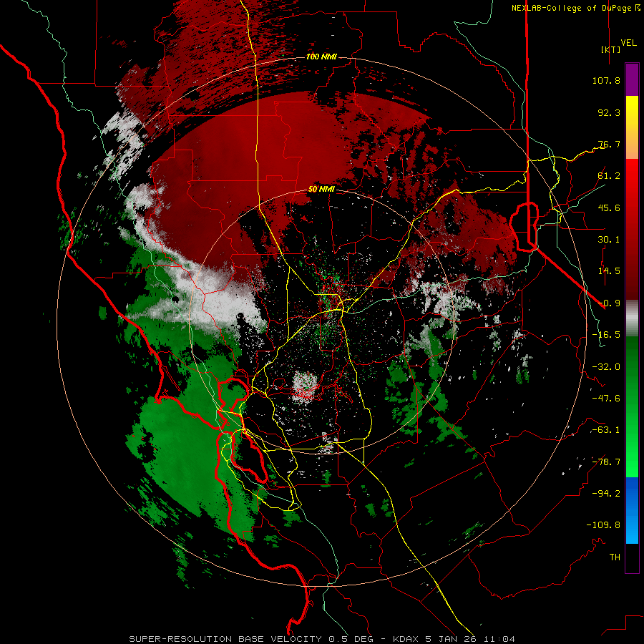
Task: Click the 45.6 velocity scale value
Action: pyautogui.click(x=609, y=208)
